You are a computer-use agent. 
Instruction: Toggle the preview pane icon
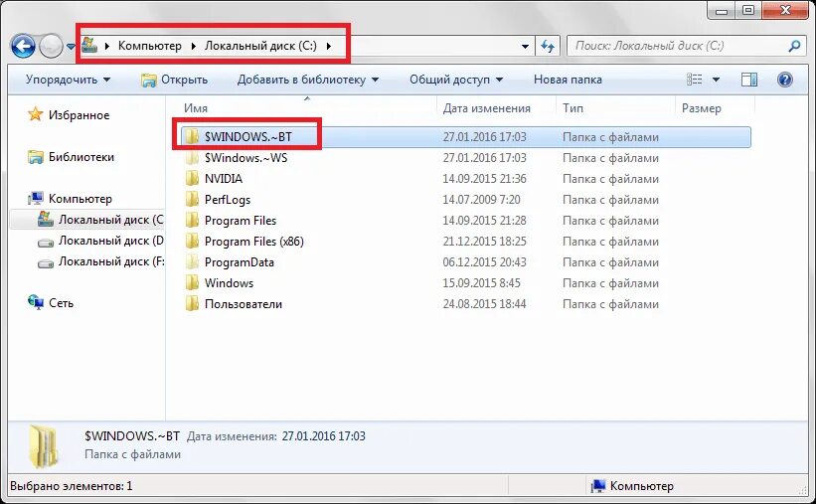[748, 80]
